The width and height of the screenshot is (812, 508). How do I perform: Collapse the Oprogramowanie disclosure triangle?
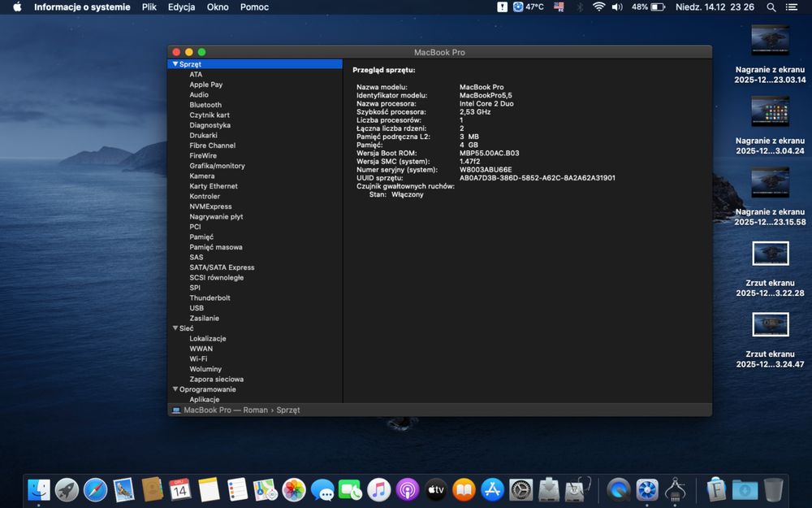(x=175, y=389)
